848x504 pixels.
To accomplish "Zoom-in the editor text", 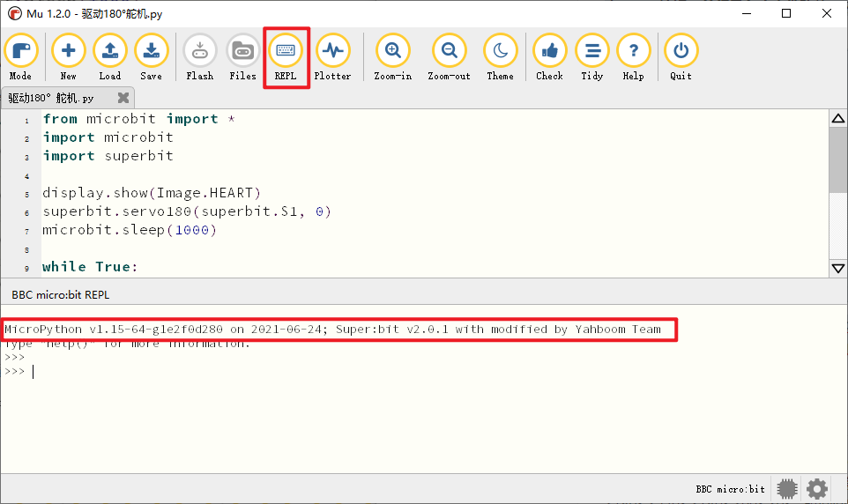I will [393, 57].
